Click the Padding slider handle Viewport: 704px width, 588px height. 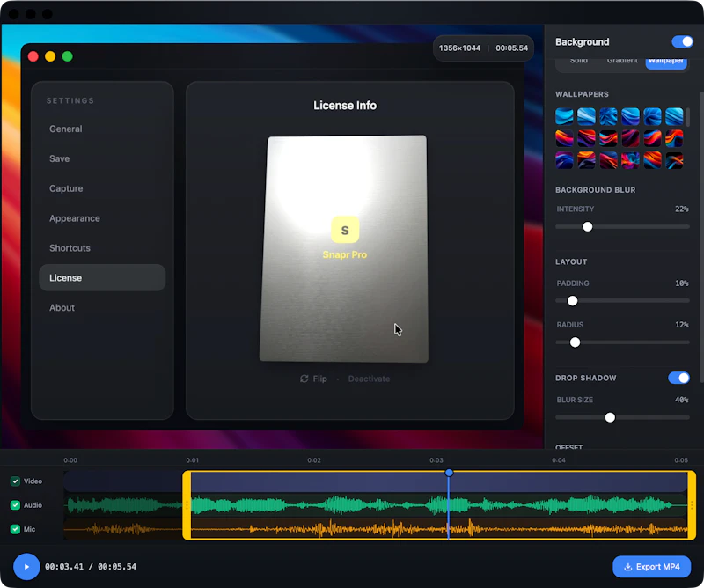coord(573,300)
